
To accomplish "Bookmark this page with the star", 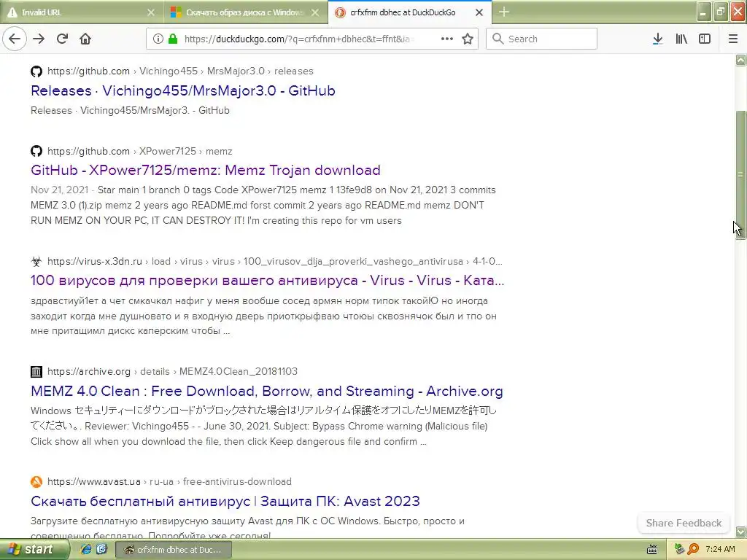I will click(x=468, y=39).
